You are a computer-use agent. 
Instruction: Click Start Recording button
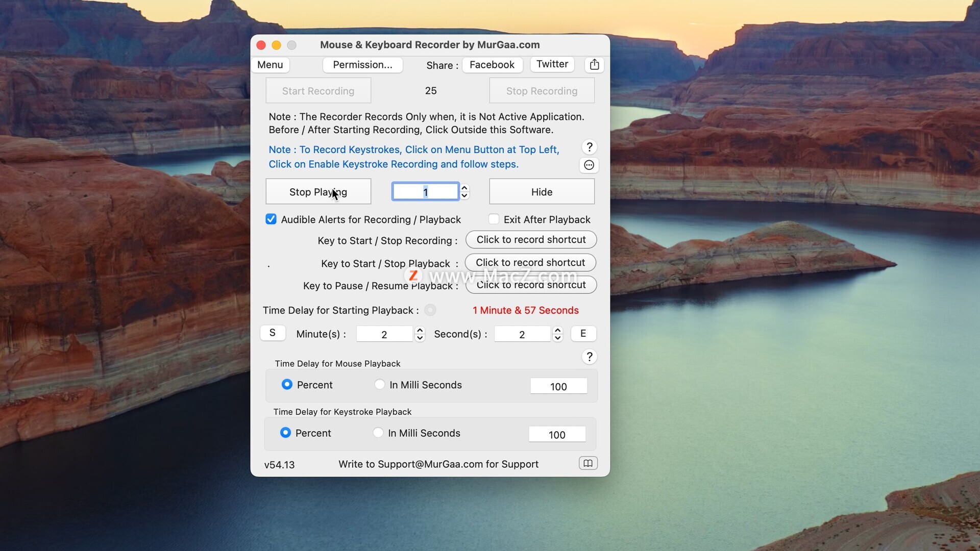(x=318, y=91)
